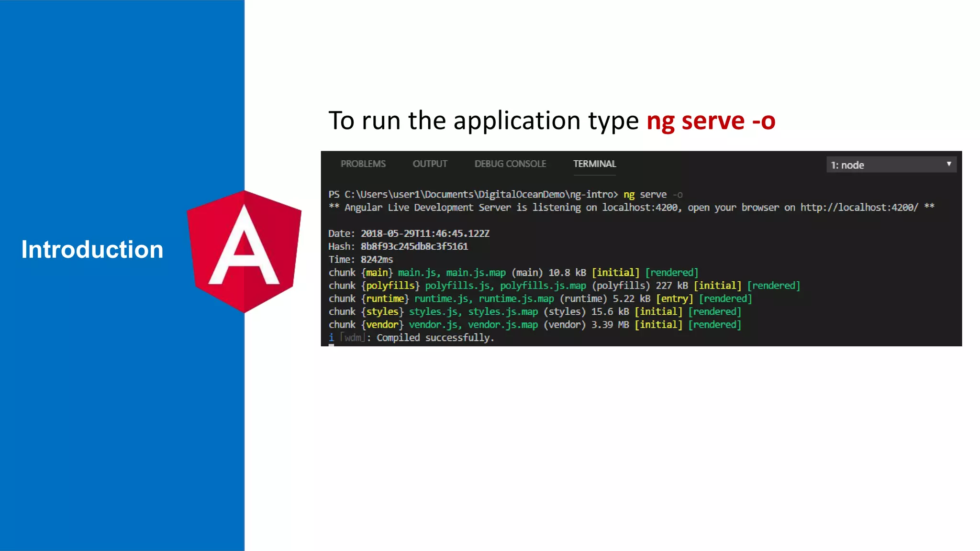
Task: Click 'main.js' in the main chunk line
Action: tap(417, 273)
